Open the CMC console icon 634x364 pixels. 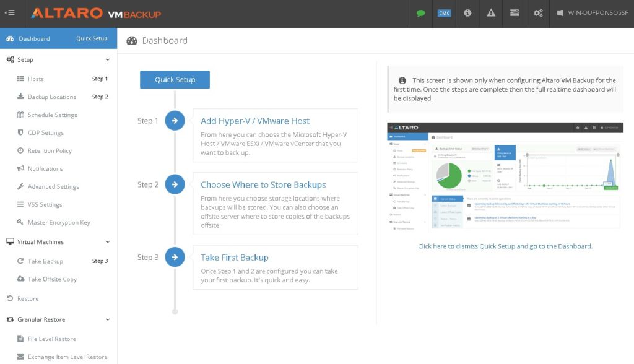pyautogui.click(x=444, y=13)
